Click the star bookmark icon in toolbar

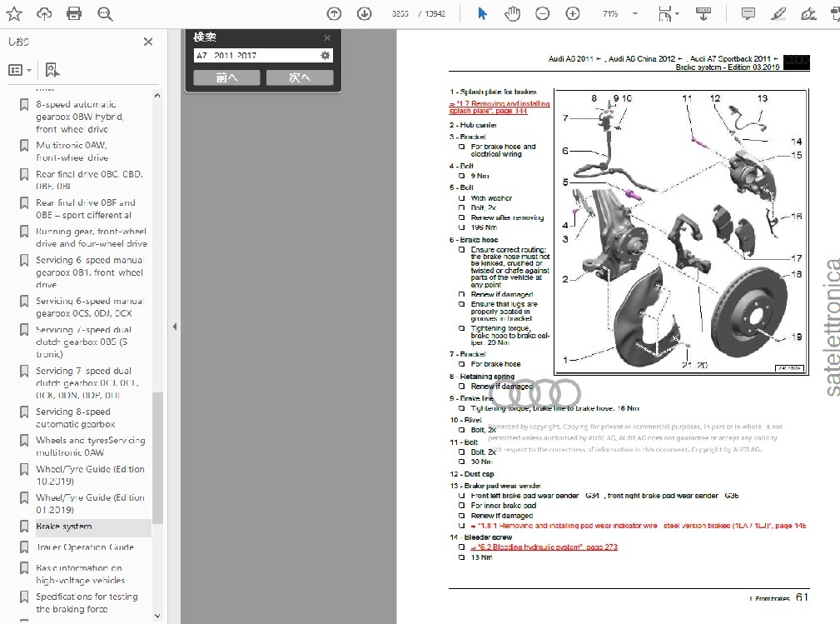(14, 14)
